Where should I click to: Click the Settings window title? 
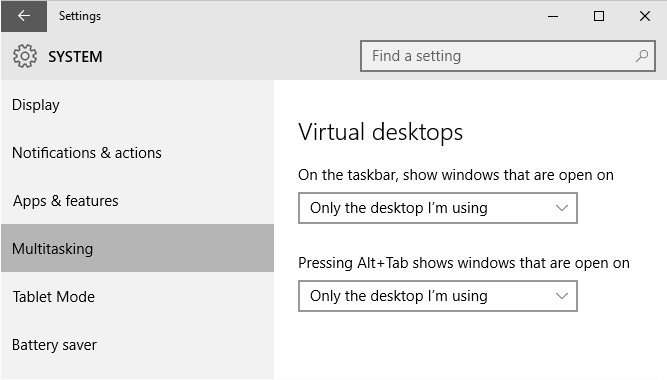[80, 16]
